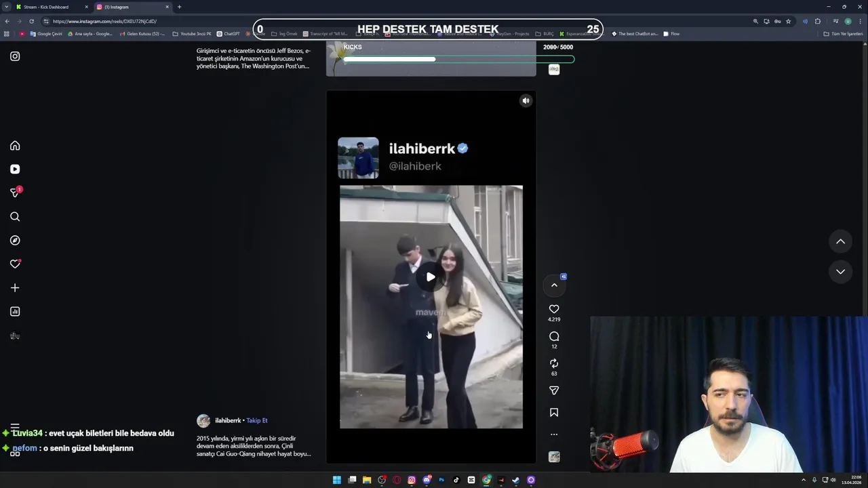Open ilahiberrk profile name under the reel
The image size is (868, 488).
click(228, 420)
